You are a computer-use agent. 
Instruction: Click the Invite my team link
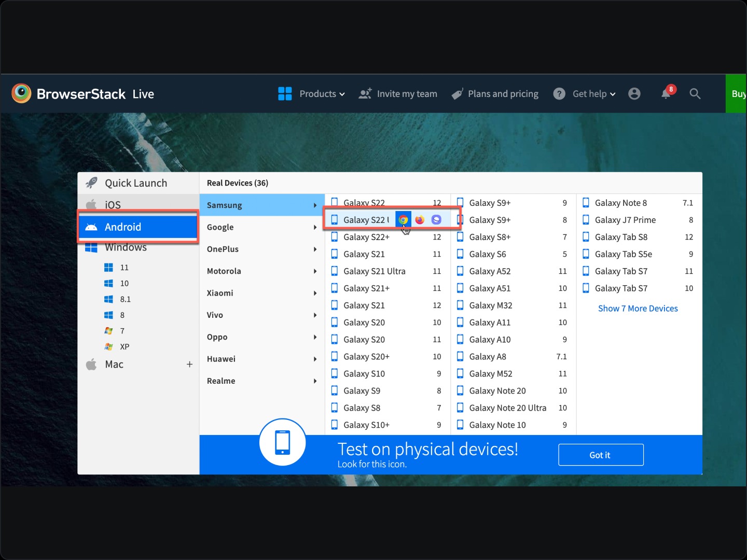click(407, 94)
